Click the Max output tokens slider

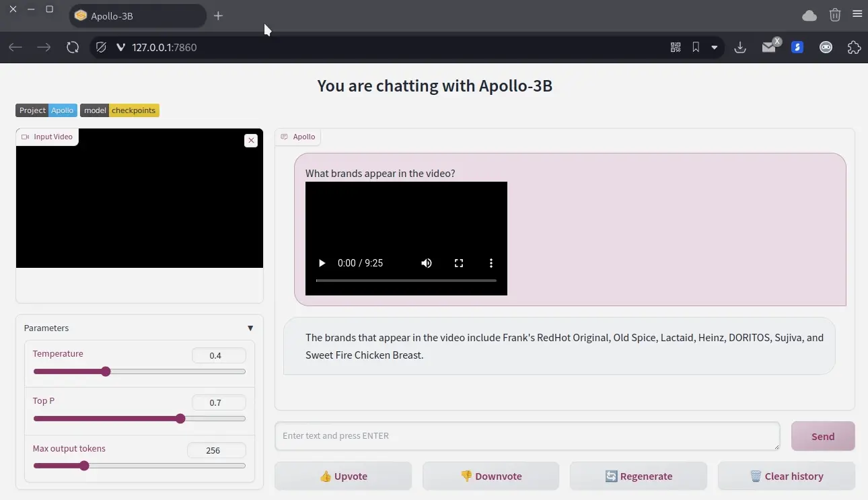pos(139,466)
